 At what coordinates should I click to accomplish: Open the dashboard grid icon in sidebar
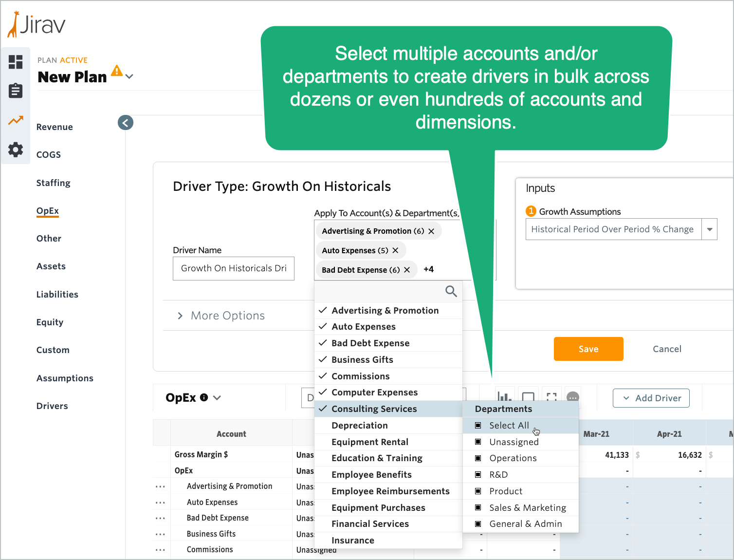[x=16, y=62]
